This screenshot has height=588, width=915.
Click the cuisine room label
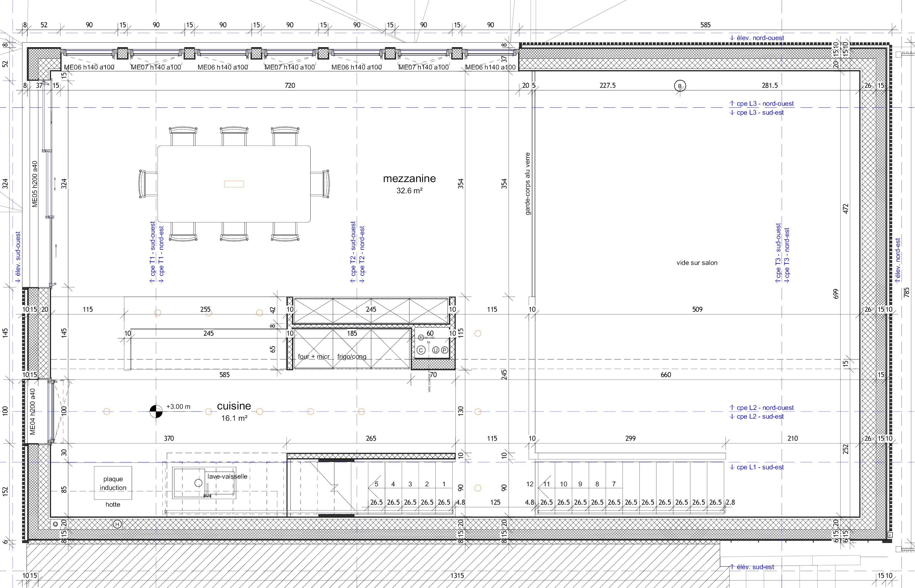point(234,406)
